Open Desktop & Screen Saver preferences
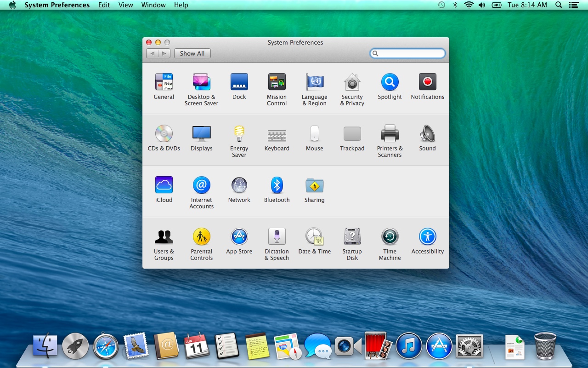 point(202,90)
